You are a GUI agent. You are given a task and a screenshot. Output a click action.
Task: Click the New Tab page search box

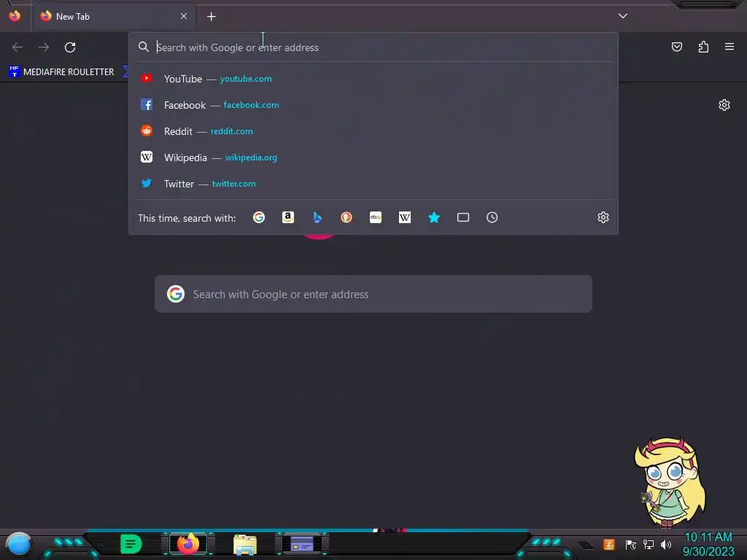373,295
